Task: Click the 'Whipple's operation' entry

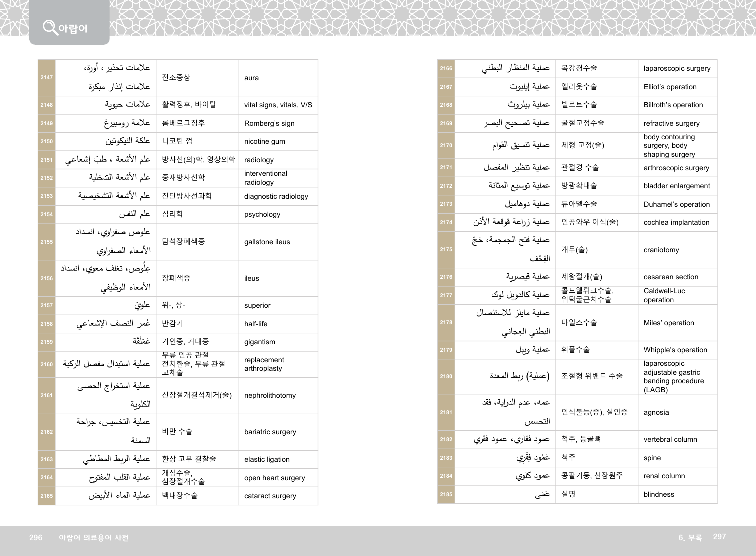Action: coord(675,350)
